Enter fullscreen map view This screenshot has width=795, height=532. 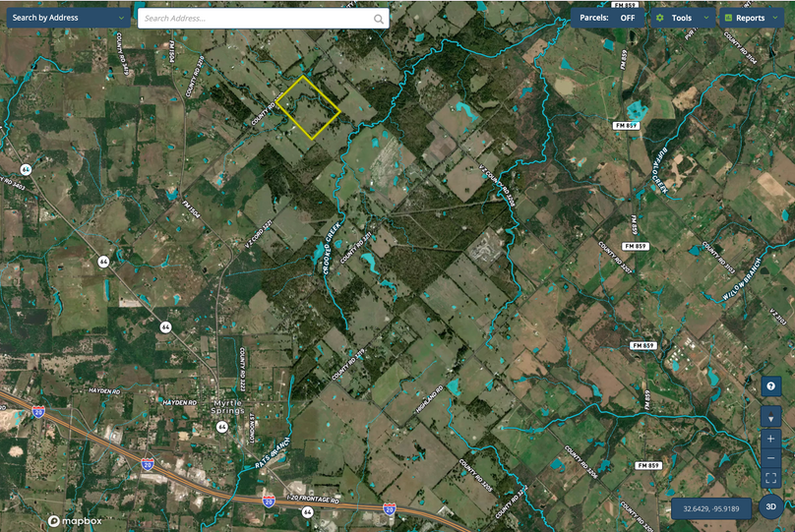[770, 478]
